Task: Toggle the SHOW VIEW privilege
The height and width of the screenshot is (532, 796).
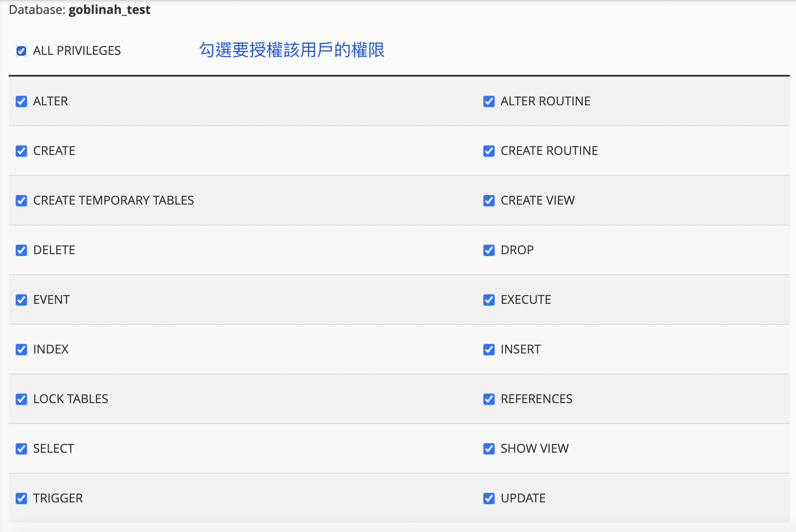Action: (x=488, y=449)
